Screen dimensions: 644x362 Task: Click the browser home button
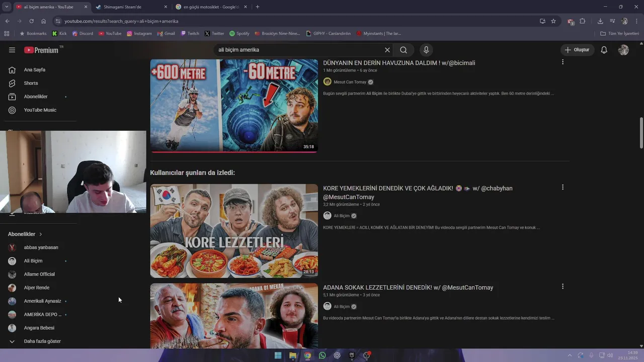[43, 21]
